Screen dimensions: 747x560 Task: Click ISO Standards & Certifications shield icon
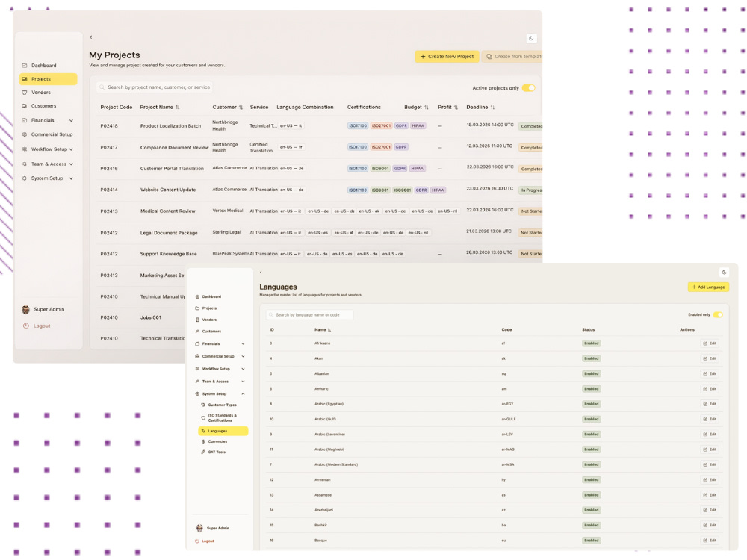tap(203, 417)
